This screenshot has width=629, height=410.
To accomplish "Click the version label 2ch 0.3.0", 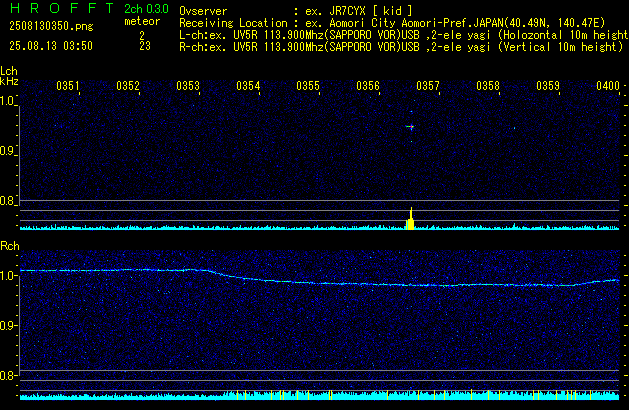I will point(146,9).
